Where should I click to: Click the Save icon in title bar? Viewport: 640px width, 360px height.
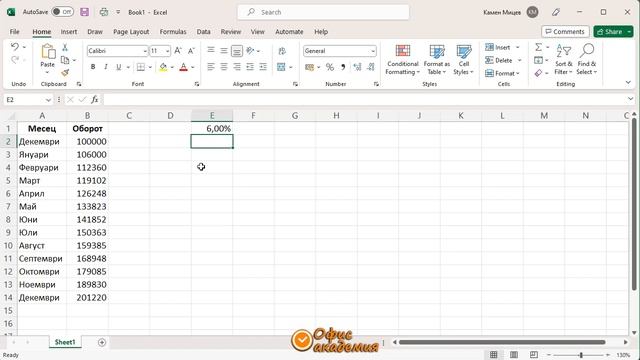[x=84, y=12]
